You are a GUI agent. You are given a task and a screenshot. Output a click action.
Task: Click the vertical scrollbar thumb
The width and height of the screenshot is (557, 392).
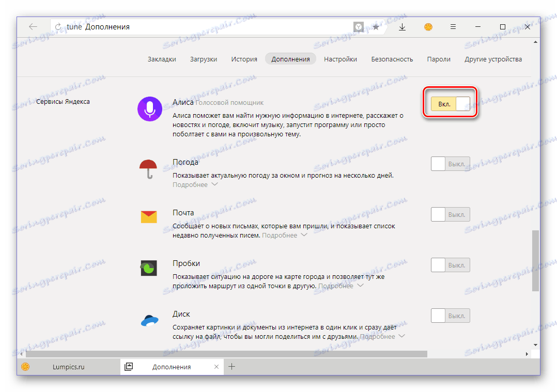pos(535,261)
